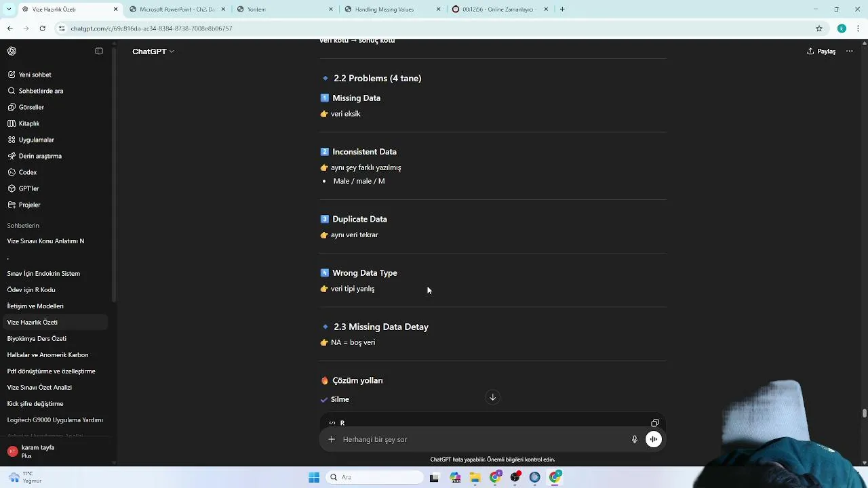Open weather widget Yağmur

26,477
